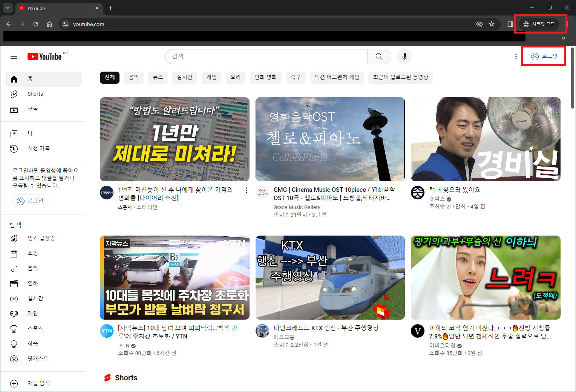Click the YouTube logo
Image resolution: width=576 pixels, height=392 pixels.
tap(44, 57)
